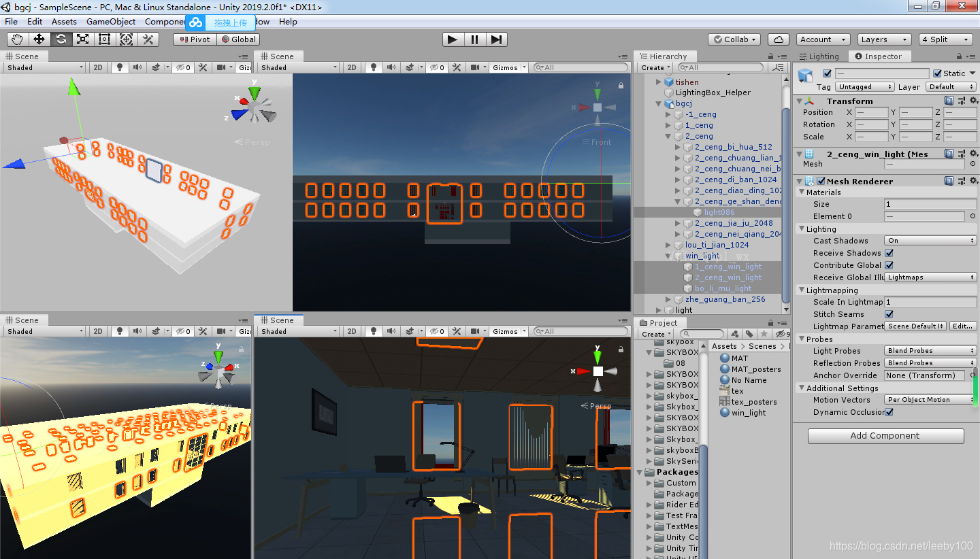Toggle Mesh Renderer enabled checkbox
Viewport: 980px width, 559px height.
coord(821,181)
